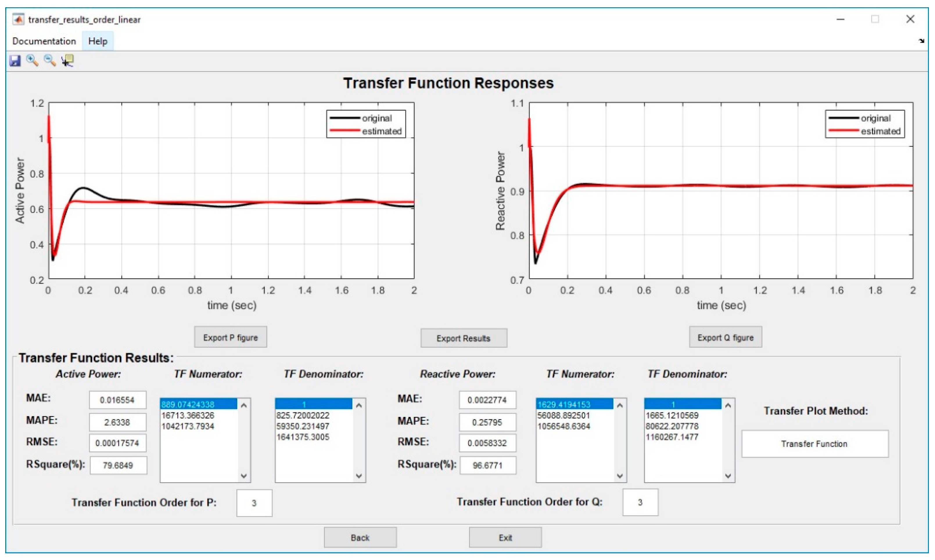Click the Export P figure button
The width and height of the screenshot is (935, 560).
[x=230, y=337]
